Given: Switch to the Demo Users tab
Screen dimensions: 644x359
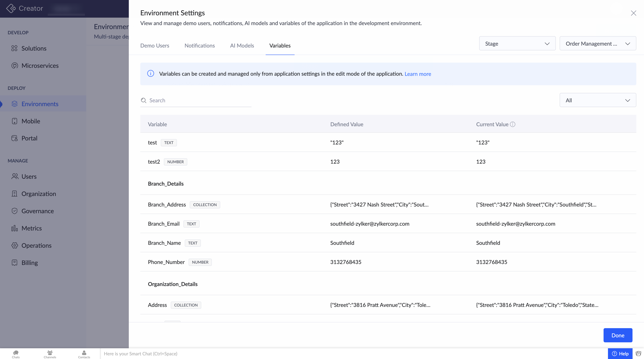Looking at the screenshot, I should pos(154,45).
